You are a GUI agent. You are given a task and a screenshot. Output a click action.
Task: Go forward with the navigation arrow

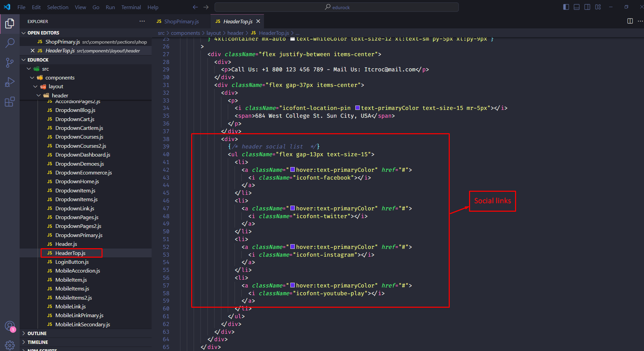point(206,7)
